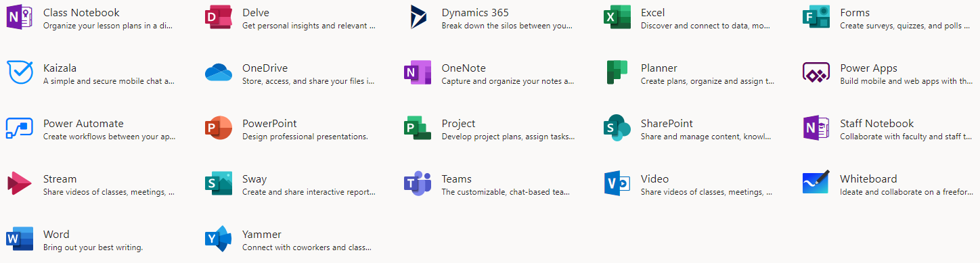Click the PowerPoint app icon
The image size is (980, 263).
click(218, 128)
